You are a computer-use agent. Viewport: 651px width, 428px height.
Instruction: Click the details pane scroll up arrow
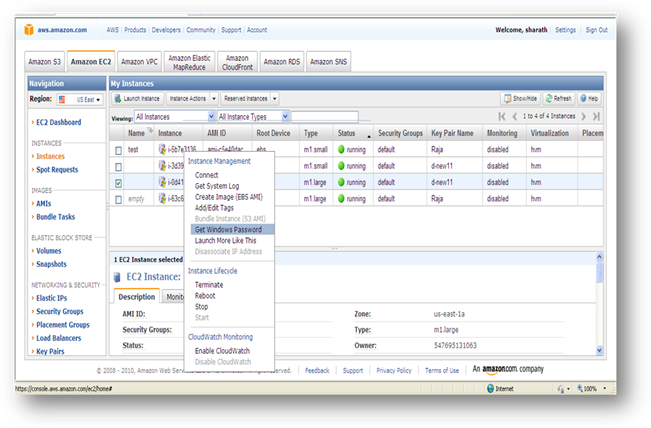(599, 257)
